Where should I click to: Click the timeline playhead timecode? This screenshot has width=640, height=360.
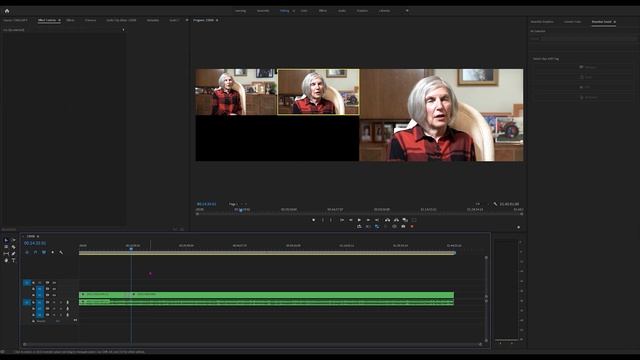pyautogui.click(x=35, y=243)
